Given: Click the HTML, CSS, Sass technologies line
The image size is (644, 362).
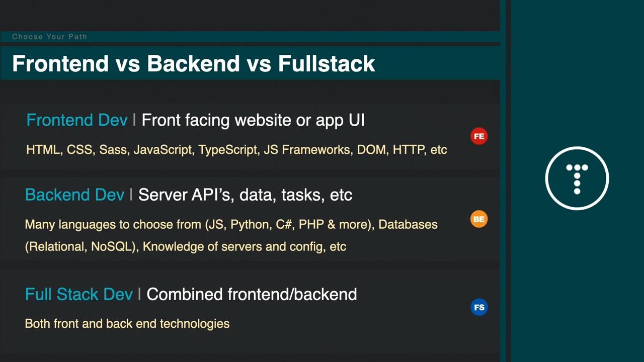Looking at the screenshot, I should tap(236, 150).
